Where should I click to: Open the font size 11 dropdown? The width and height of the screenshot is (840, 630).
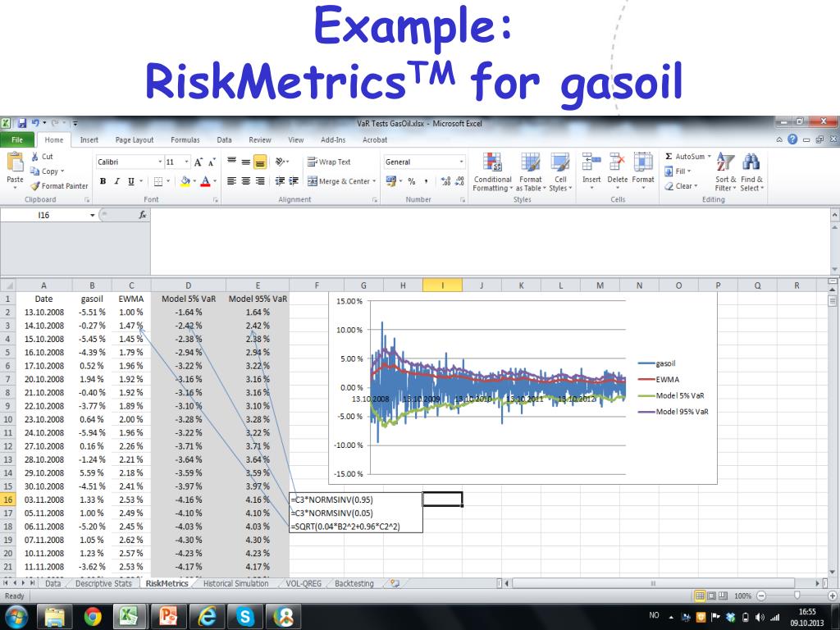[186, 162]
